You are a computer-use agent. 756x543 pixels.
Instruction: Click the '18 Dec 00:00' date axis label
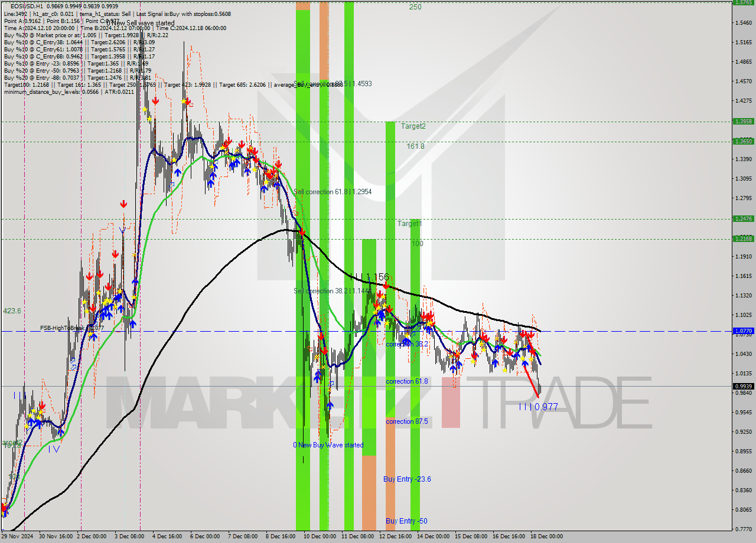pyautogui.click(x=546, y=537)
